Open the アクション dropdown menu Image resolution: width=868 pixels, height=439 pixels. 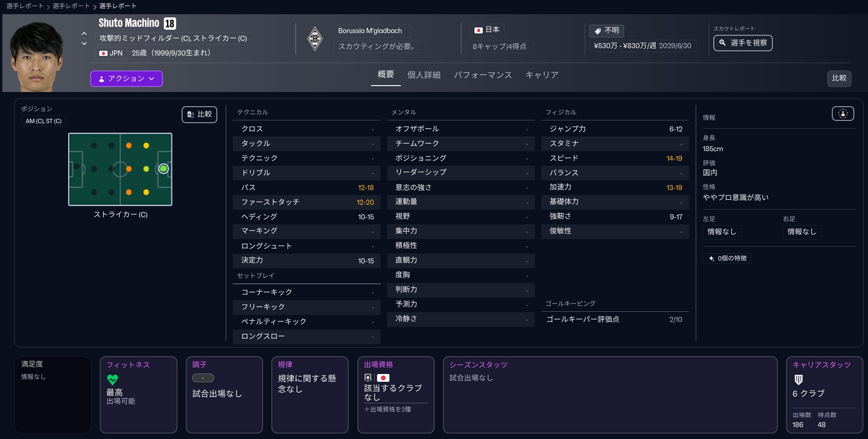tap(126, 78)
